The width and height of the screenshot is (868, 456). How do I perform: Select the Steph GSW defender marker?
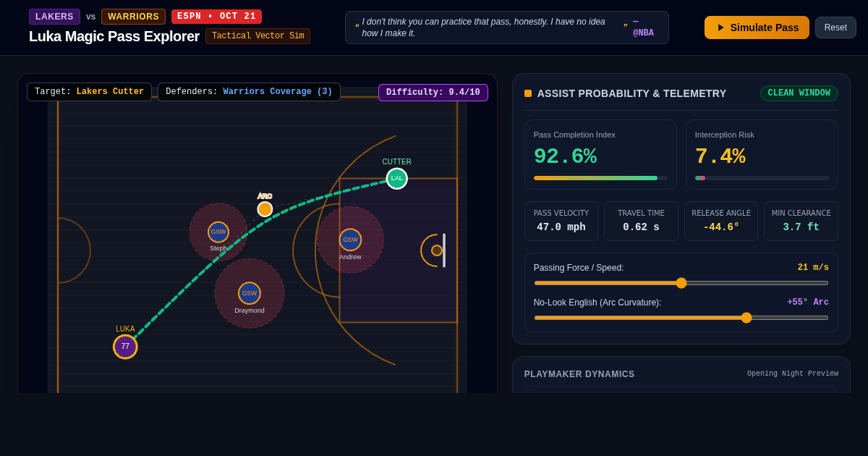coord(218,232)
